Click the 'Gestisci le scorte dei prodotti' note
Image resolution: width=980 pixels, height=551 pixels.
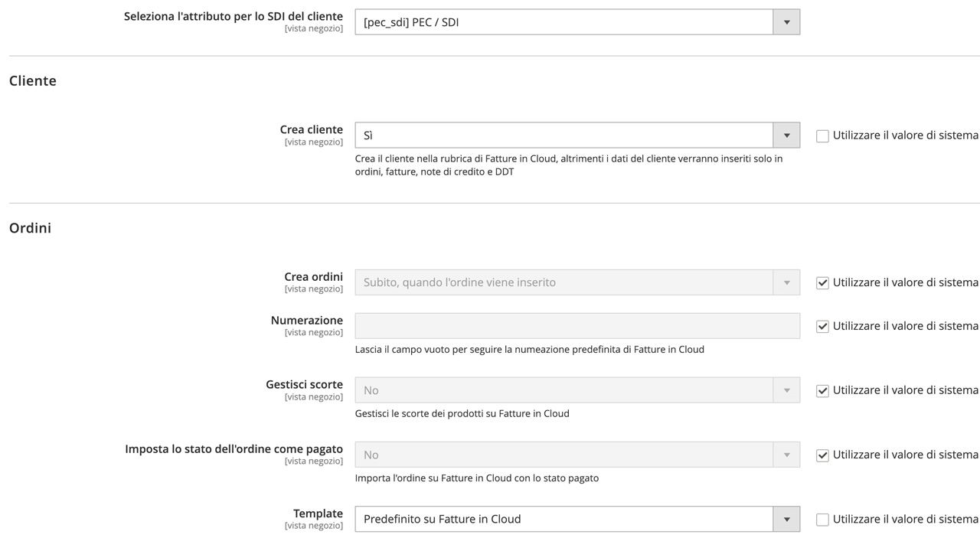[462, 413]
